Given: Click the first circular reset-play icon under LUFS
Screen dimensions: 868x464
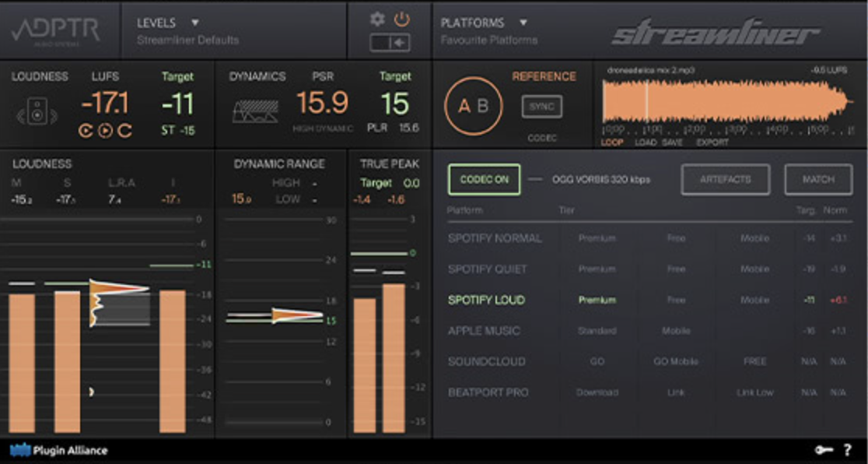Looking at the screenshot, I should pyautogui.click(x=86, y=131).
